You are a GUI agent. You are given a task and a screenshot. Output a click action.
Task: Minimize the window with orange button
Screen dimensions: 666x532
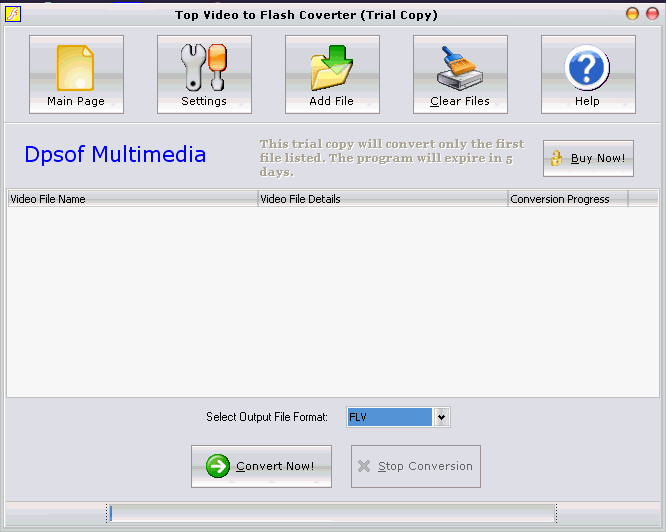[632, 14]
